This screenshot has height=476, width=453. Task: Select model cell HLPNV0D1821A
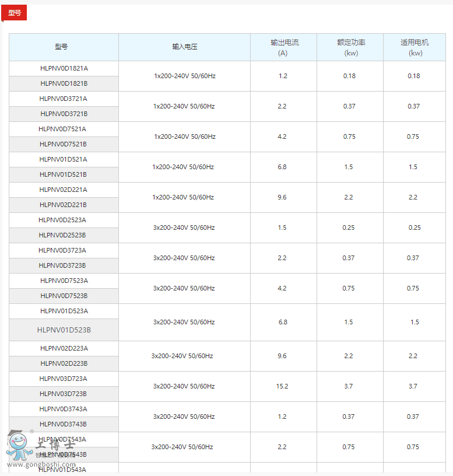tap(64, 68)
